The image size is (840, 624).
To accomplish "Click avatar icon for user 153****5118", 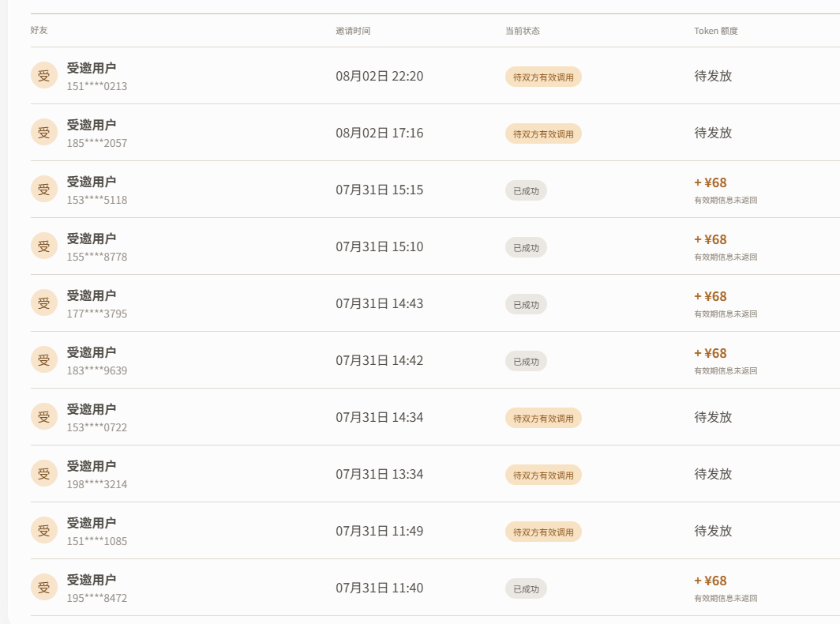I will click(44, 190).
